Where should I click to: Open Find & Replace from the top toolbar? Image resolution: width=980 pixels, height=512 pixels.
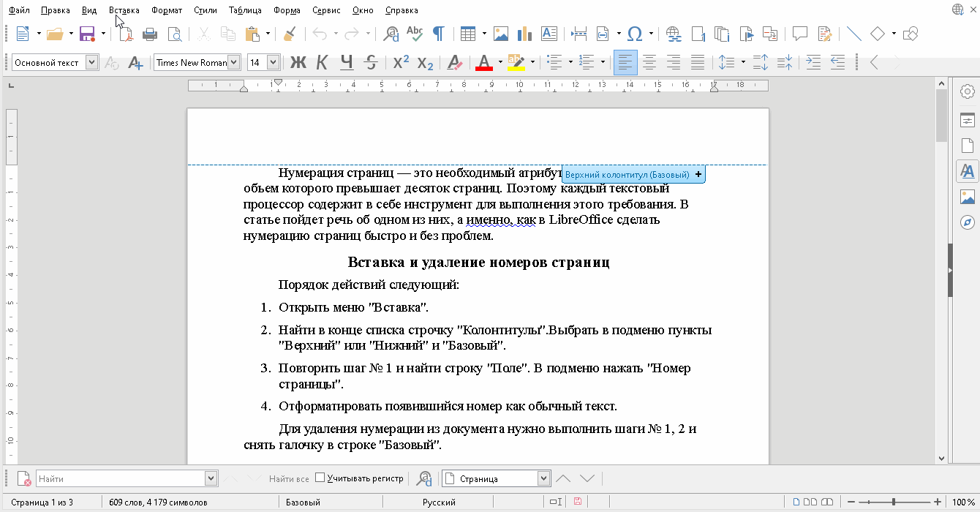pos(392,34)
